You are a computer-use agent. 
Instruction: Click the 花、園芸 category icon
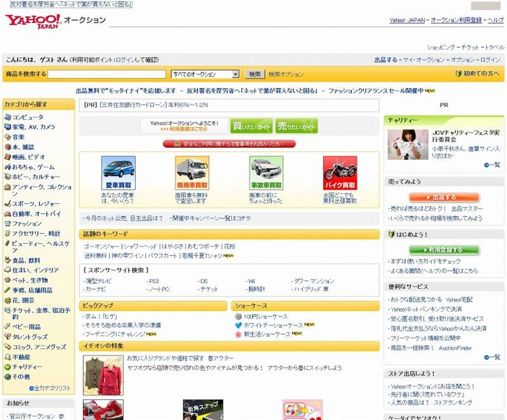[7, 300]
